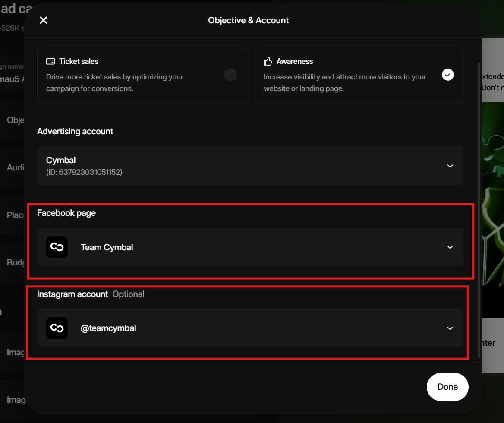Select the Ticket sales radio button
The height and width of the screenshot is (423, 504).
[230, 75]
